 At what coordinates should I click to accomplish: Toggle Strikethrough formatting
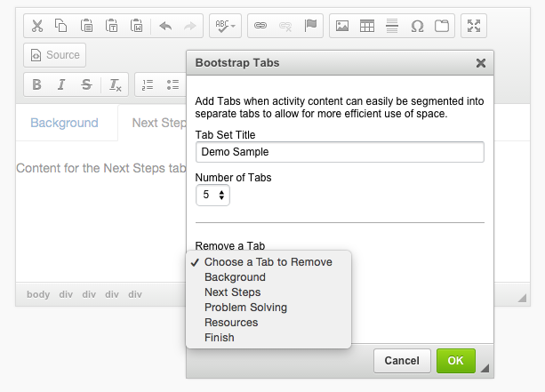point(86,85)
